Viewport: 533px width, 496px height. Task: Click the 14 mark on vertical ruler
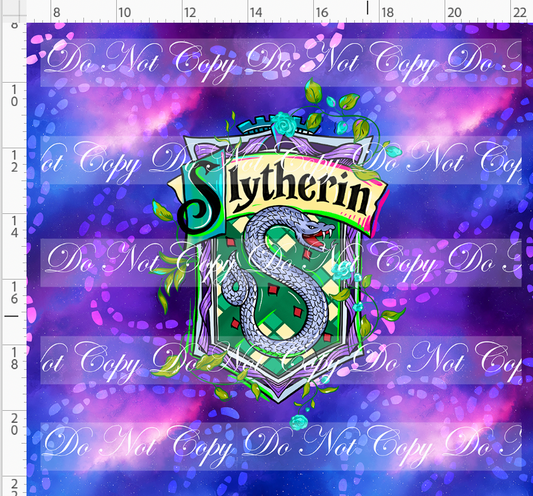[x=14, y=227]
